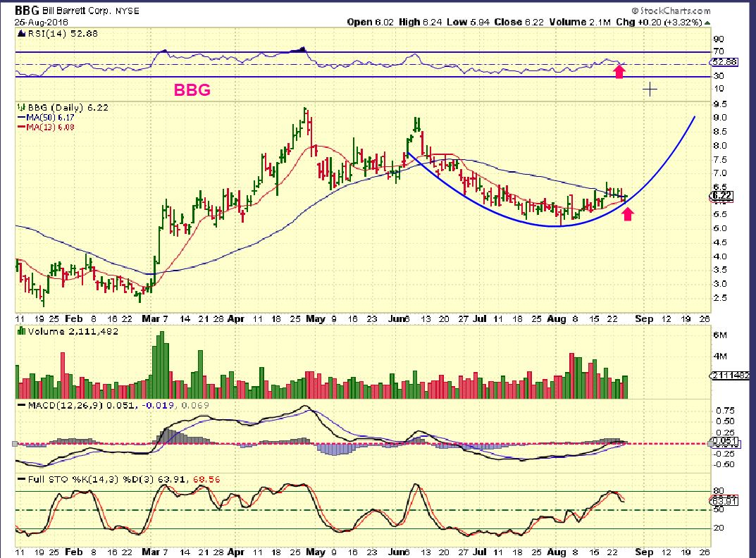This screenshot has width=756, height=558.
Task: Click the 'Volume 2,111,482' panel label
Action: tap(73, 331)
